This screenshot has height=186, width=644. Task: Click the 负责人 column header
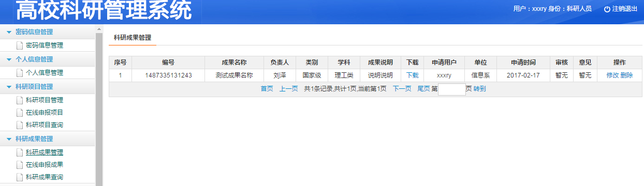(280, 63)
